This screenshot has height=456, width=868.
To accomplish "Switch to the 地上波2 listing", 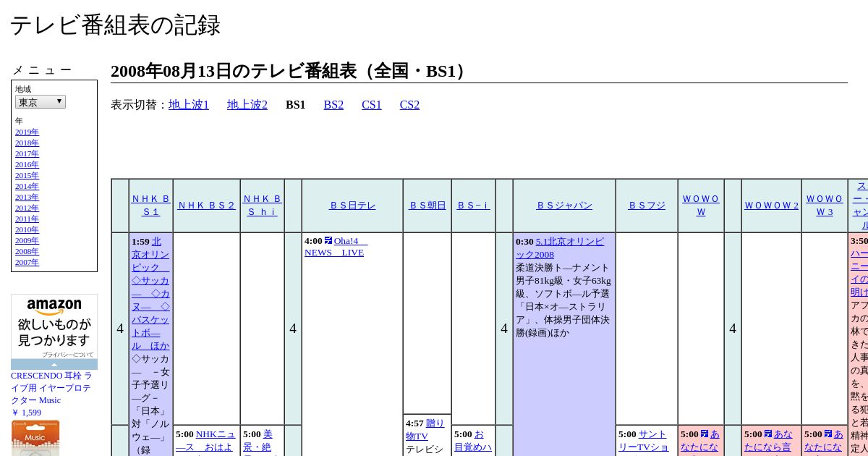I will 247,105.
